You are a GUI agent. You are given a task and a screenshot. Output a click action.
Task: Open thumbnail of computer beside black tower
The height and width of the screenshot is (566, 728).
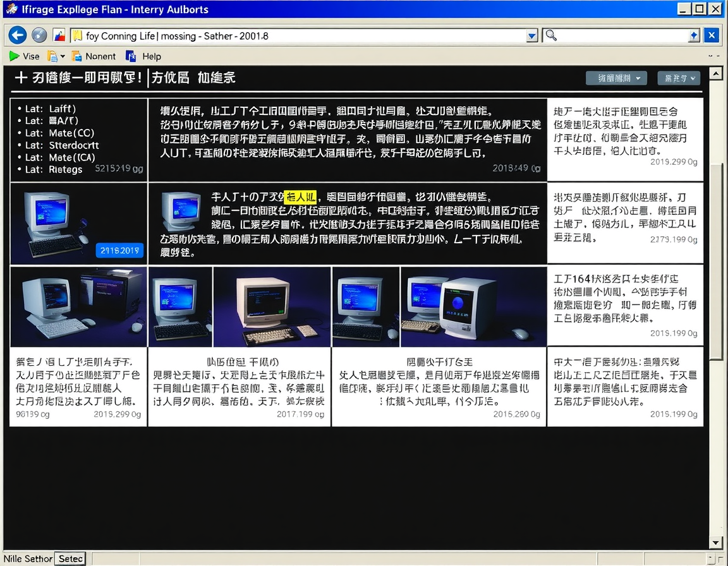[x=78, y=306]
